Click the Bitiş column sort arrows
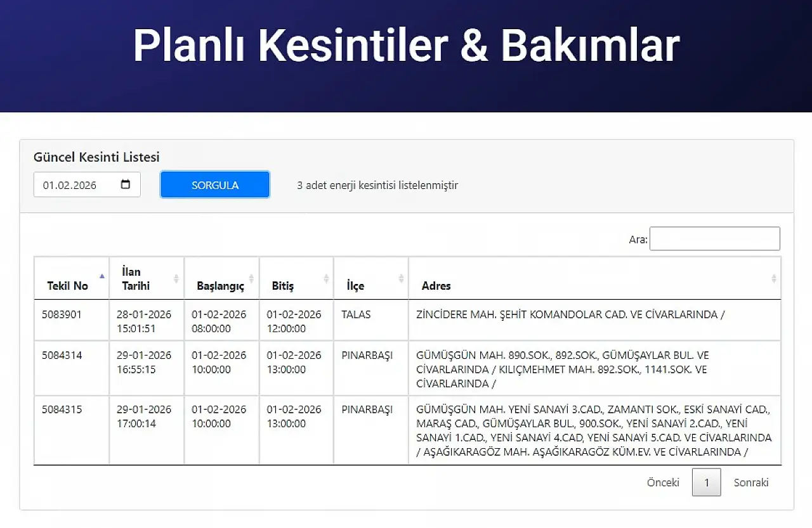 326,278
